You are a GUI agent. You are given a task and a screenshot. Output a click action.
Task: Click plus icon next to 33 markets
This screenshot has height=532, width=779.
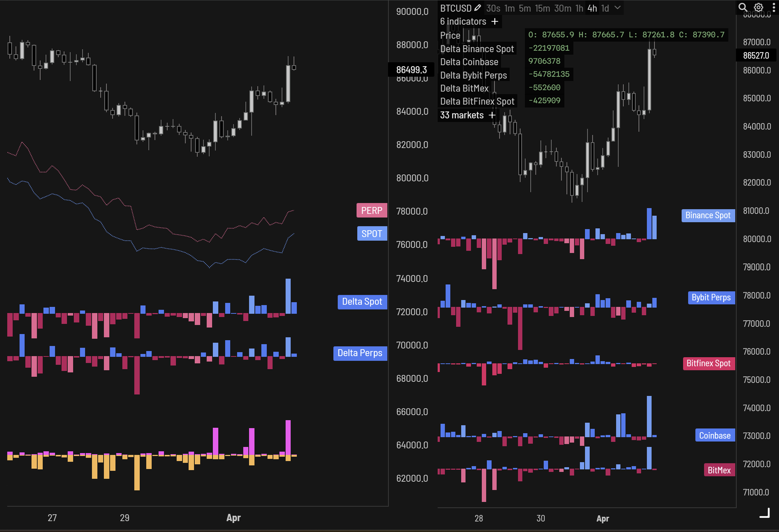tap(492, 115)
